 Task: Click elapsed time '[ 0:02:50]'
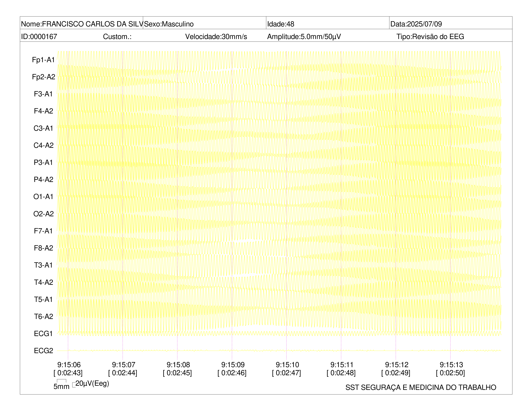[x=450, y=373]
